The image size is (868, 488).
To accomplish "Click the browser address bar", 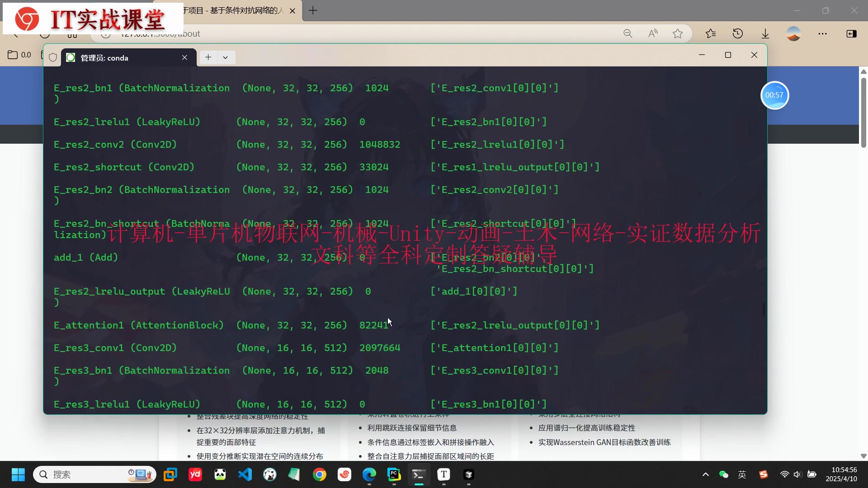I will [362, 34].
